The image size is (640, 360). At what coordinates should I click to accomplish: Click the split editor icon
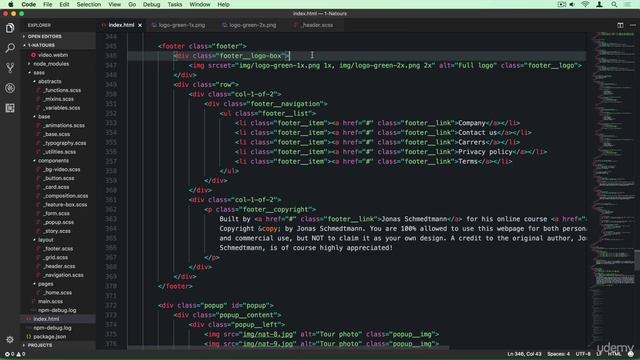620,25
